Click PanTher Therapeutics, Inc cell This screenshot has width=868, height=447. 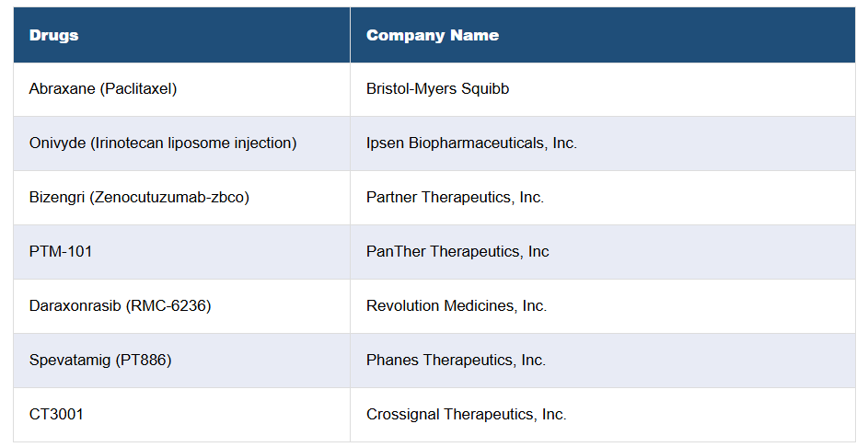[x=457, y=252]
